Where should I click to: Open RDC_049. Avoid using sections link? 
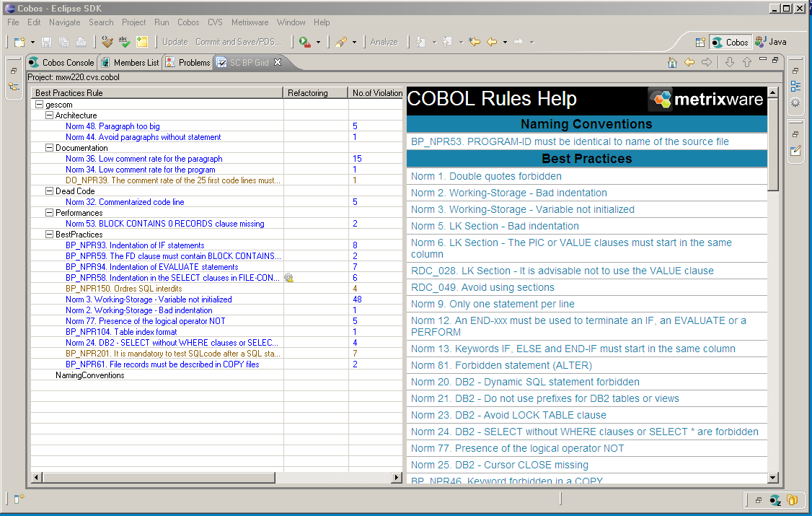pyautogui.click(x=482, y=287)
